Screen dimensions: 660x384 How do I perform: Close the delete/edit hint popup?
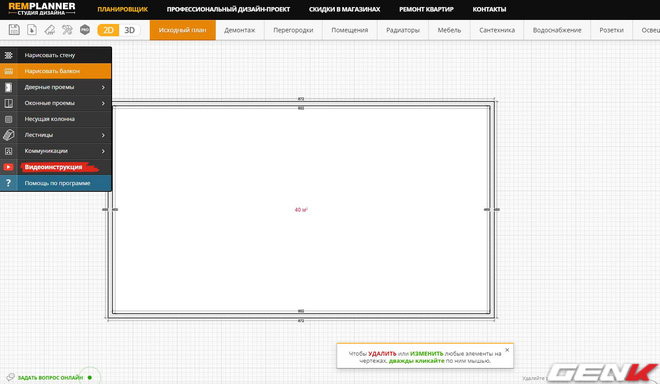pos(507,350)
